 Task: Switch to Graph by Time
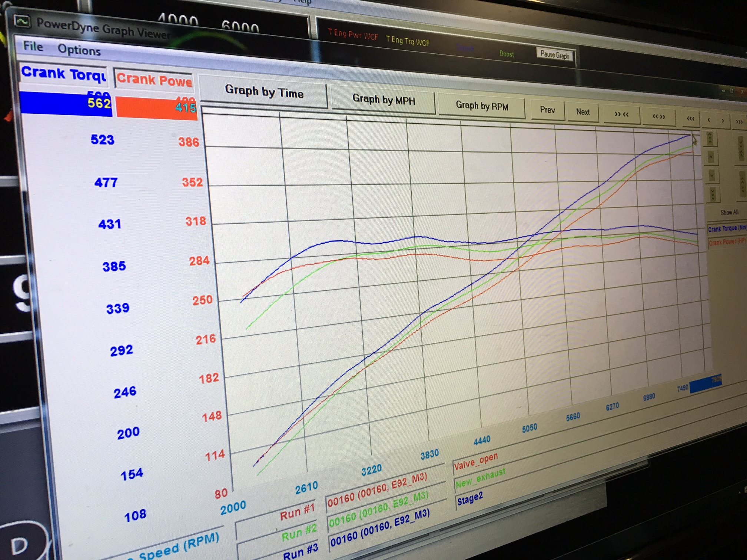tap(264, 91)
